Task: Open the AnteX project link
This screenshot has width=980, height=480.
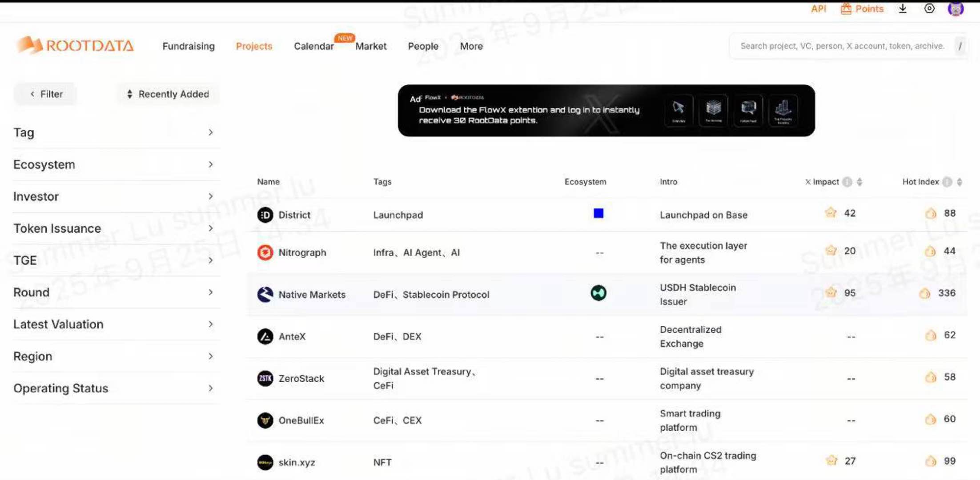Action: 292,336
